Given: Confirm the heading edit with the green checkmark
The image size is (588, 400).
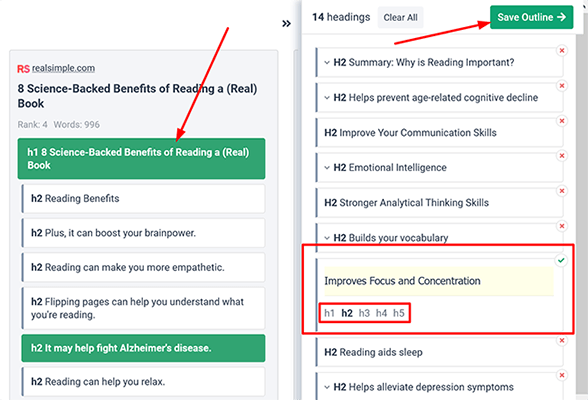Looking at the screenshot, I should pos(561,260).
